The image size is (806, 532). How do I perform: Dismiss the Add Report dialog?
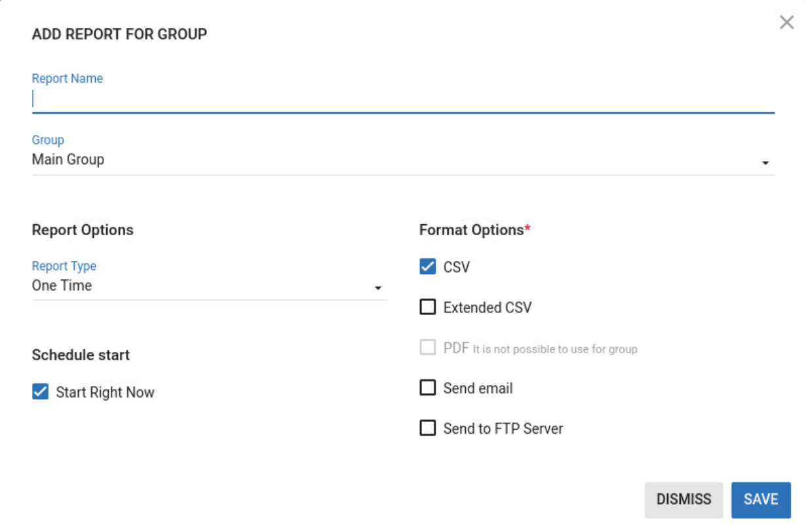click(683, 499)
